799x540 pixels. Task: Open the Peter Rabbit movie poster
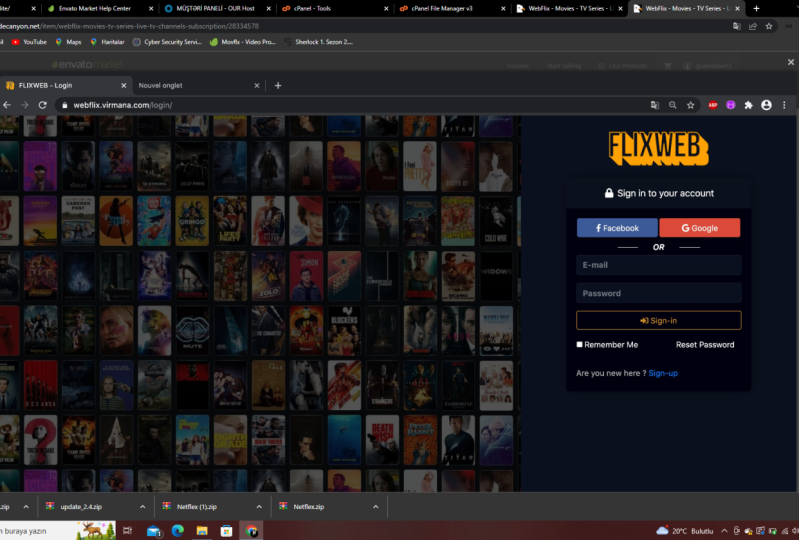(x=420, y=440)
